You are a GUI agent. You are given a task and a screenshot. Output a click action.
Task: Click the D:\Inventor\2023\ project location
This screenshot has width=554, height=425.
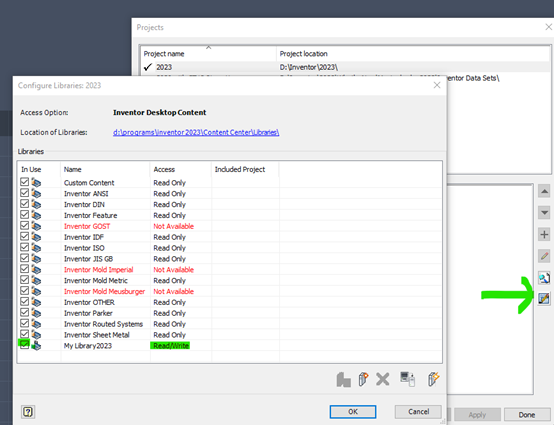pos(309,67)
